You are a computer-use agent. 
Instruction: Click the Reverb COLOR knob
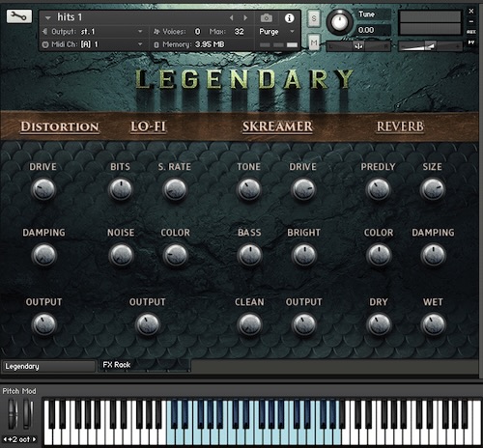(x=379, y=255)
